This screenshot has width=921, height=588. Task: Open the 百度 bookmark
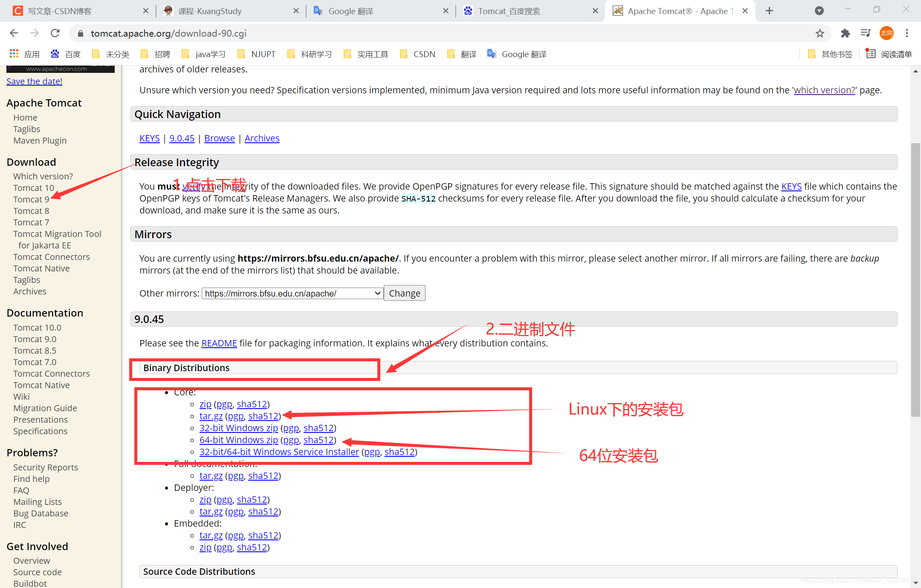[66, 54]
